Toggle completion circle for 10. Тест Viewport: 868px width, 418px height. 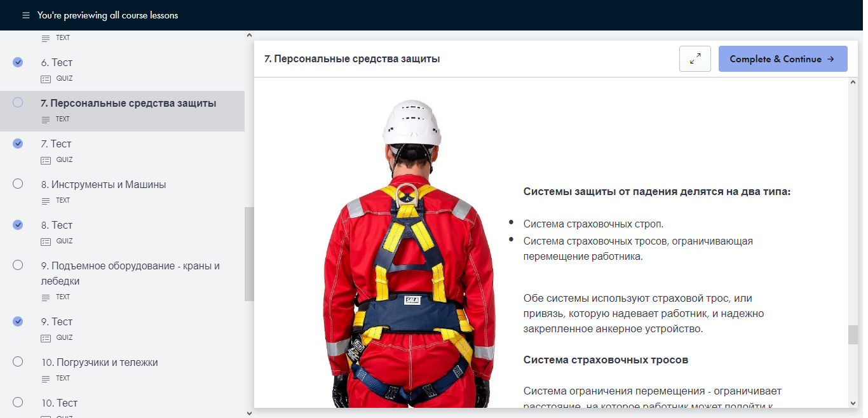pyautogui.click(x=18, y=402)
